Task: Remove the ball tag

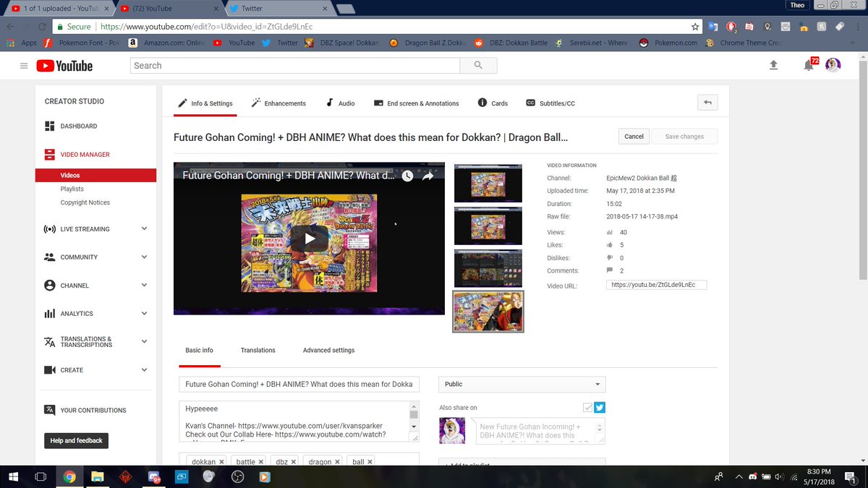Action: coord(370,461)
